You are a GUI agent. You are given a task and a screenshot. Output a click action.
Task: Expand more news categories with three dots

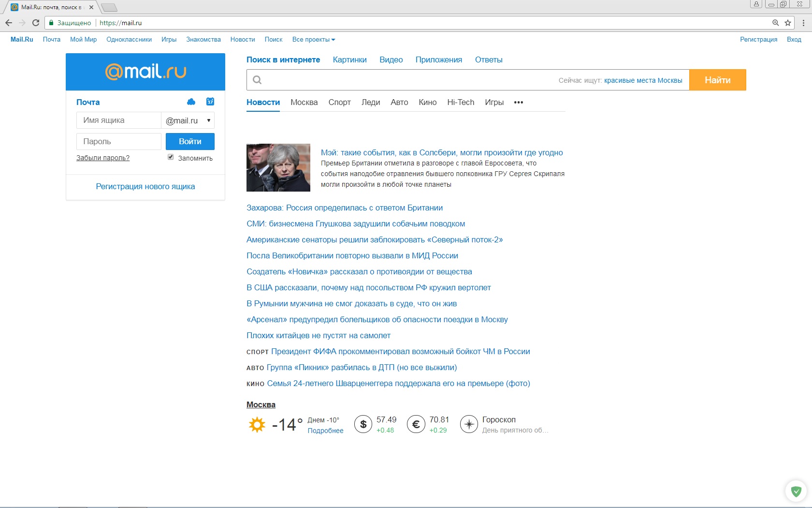[x=519, y=103]
